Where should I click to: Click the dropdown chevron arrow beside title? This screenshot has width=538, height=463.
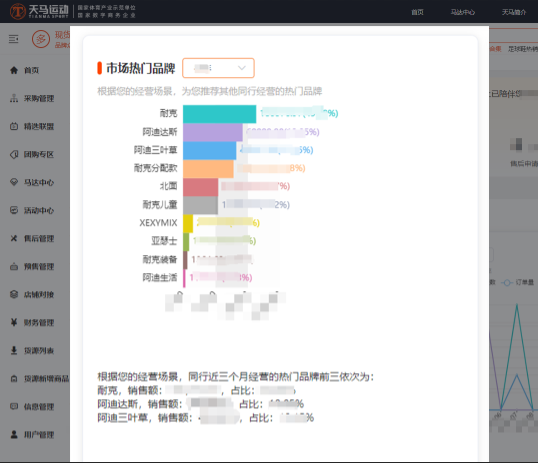coord(242,68)
